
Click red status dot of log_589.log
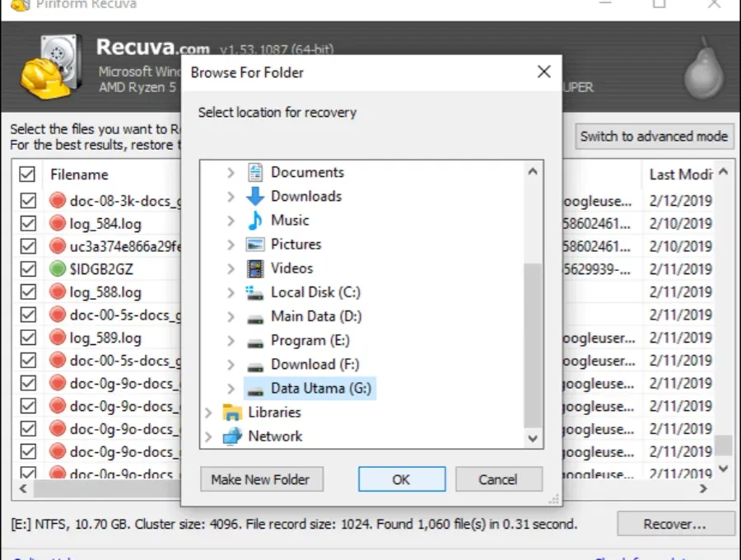[57, 337]
